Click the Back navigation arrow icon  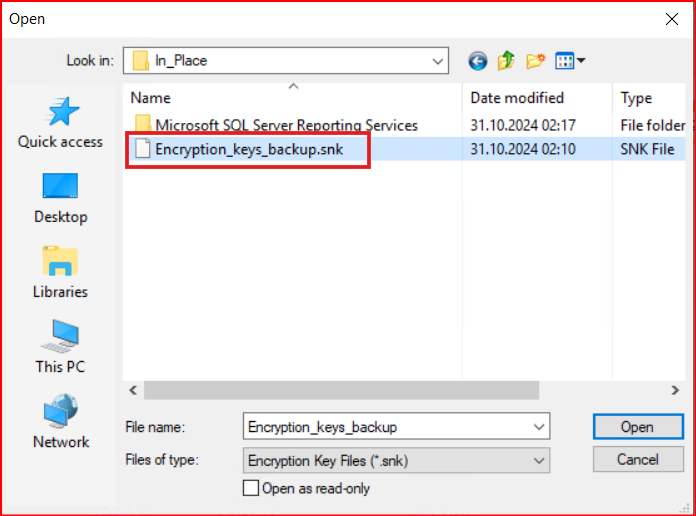tap(477, 61)
